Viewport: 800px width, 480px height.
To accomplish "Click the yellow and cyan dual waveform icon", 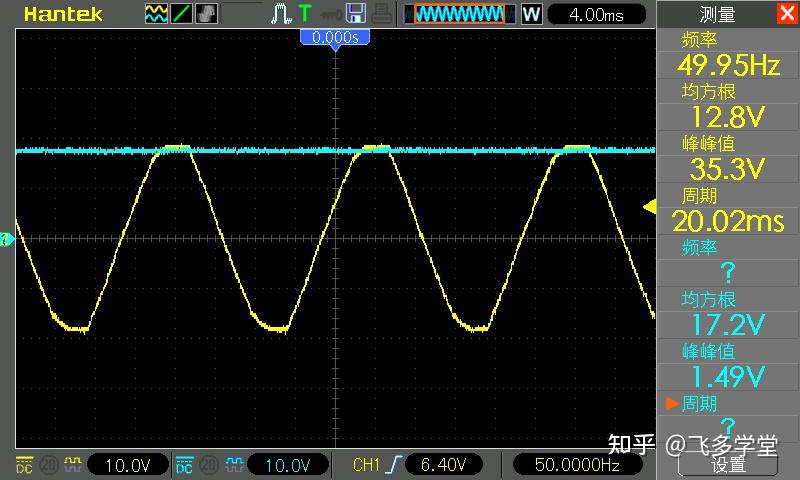I will click(156, 14).
